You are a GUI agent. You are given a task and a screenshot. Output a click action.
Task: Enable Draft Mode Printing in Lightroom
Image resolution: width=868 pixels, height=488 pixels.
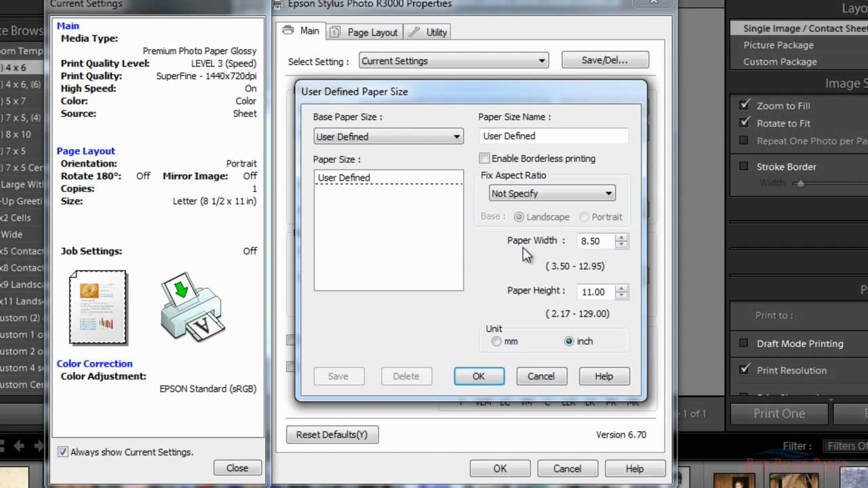(x=743, y=344)
